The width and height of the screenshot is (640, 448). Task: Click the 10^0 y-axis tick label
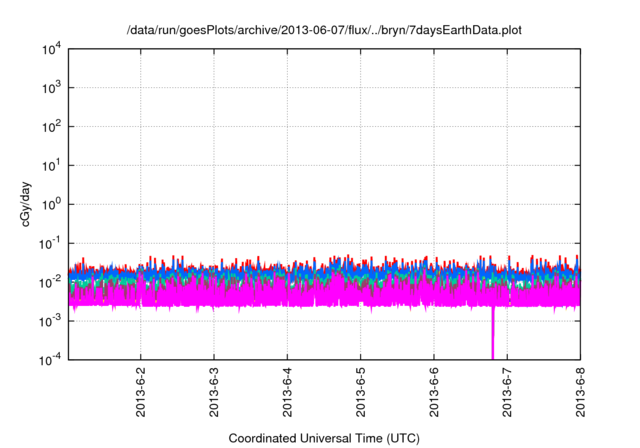[x=52, y=204]
